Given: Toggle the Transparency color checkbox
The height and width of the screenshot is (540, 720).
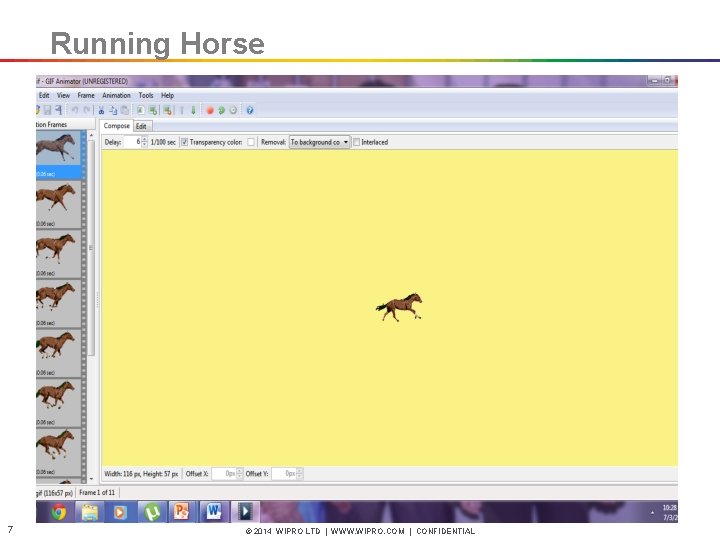Looking at the screenshot, I should click(x=185, y=142).
